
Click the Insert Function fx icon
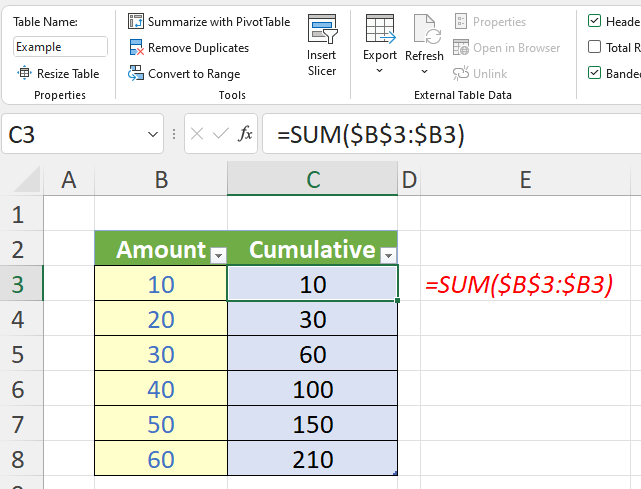coord(245,134)
